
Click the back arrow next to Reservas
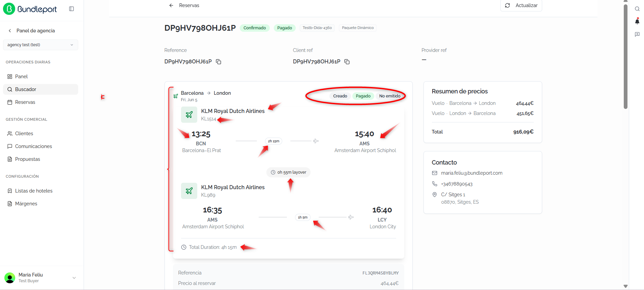171,5
